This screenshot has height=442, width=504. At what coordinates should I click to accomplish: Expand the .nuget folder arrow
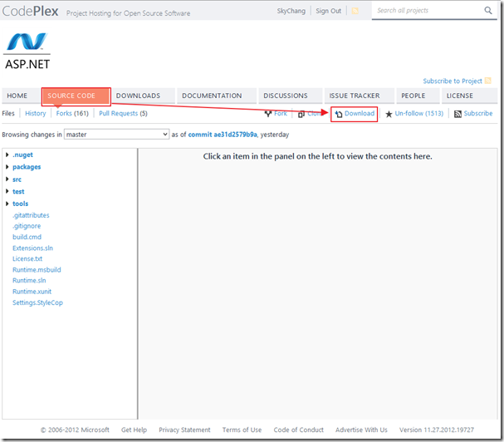(x=7, y=155)
